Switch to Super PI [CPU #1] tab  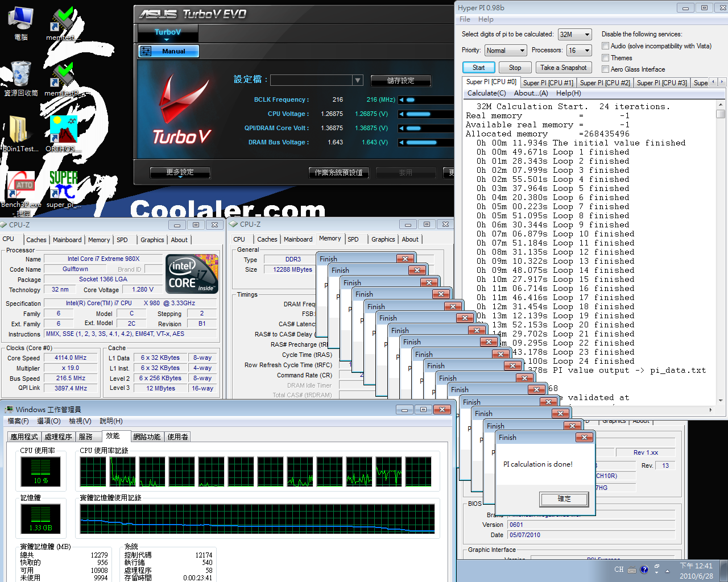point(548,82)
